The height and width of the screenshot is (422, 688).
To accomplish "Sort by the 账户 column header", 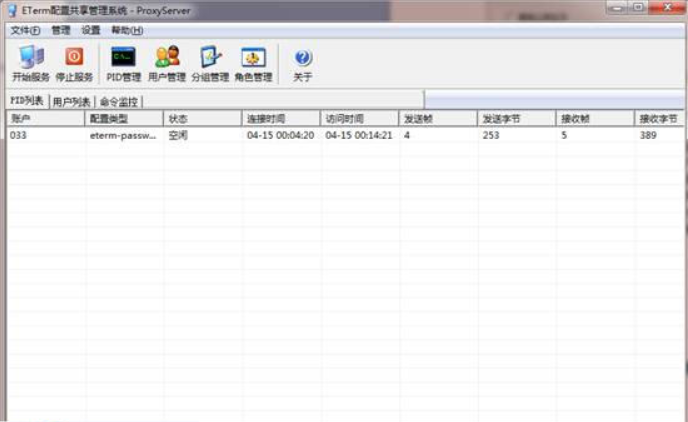I will tap(45, 118).
